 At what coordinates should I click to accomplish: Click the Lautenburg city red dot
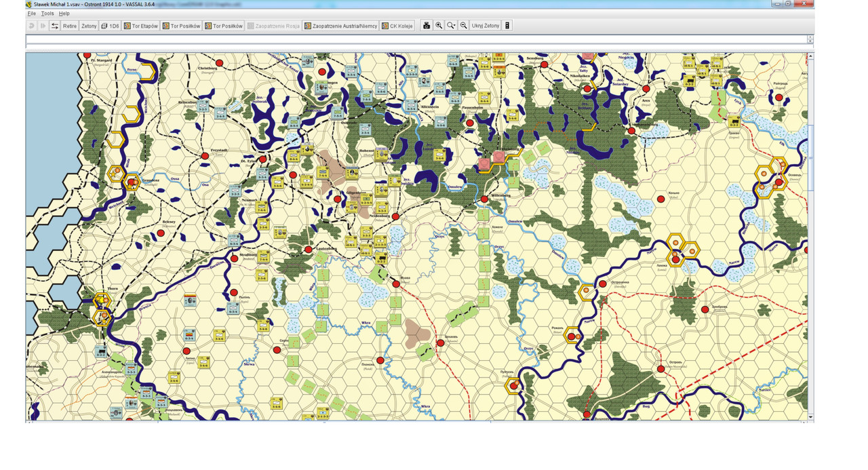click(309, 250)
